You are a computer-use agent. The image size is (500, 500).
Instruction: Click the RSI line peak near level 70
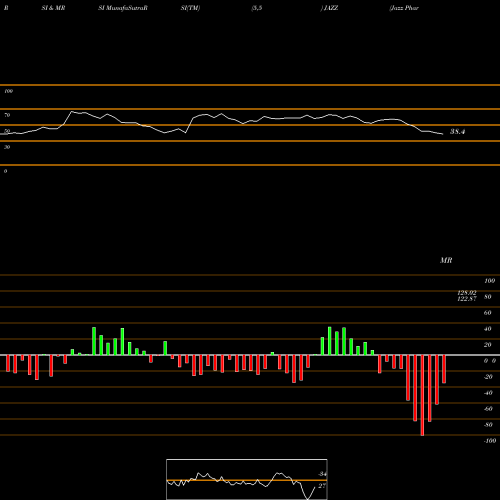coord(72,112)
